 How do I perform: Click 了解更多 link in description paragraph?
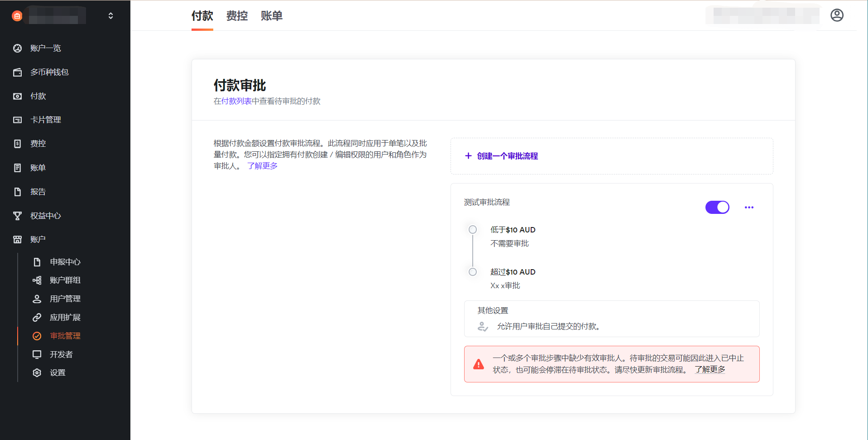tap(263, 166)
